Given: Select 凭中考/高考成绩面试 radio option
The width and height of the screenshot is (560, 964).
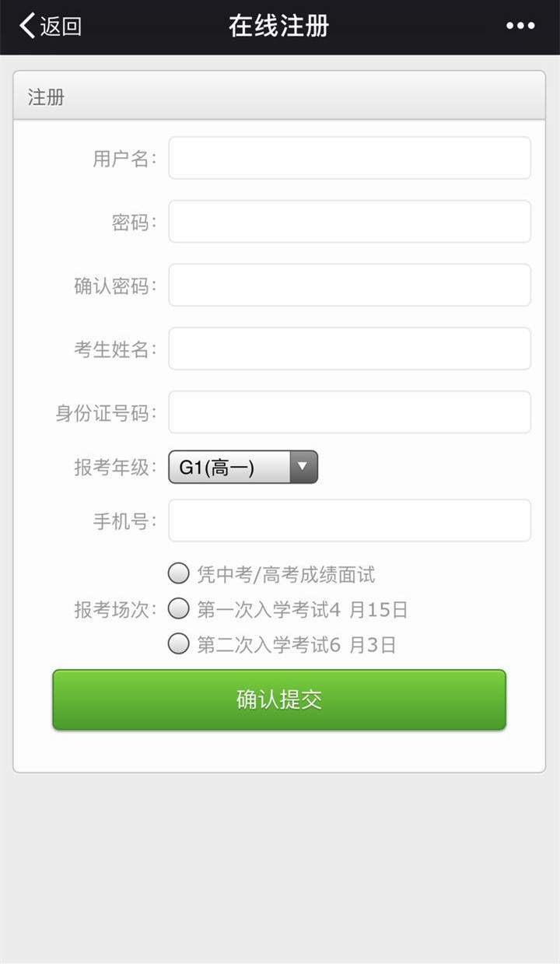Looking at the screenshot, I should click(x=179, y=574).
